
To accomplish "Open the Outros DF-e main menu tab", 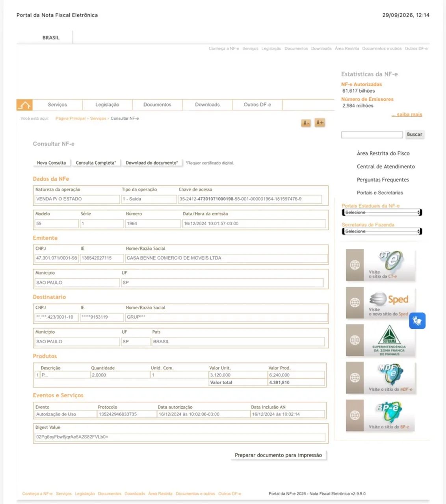I will point(257,105).
